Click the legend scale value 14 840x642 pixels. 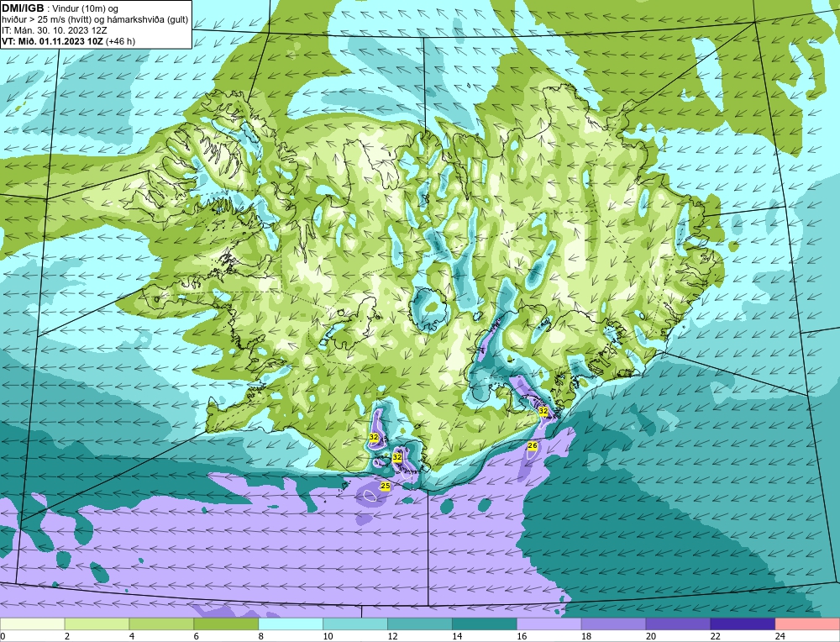point(457,636)
